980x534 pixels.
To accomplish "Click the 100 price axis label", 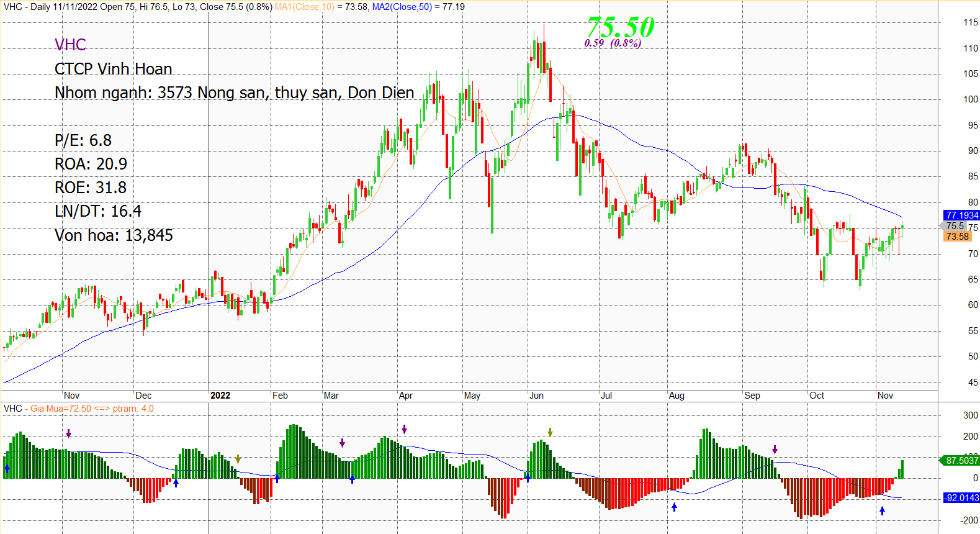I will click(x=971, y=99).
